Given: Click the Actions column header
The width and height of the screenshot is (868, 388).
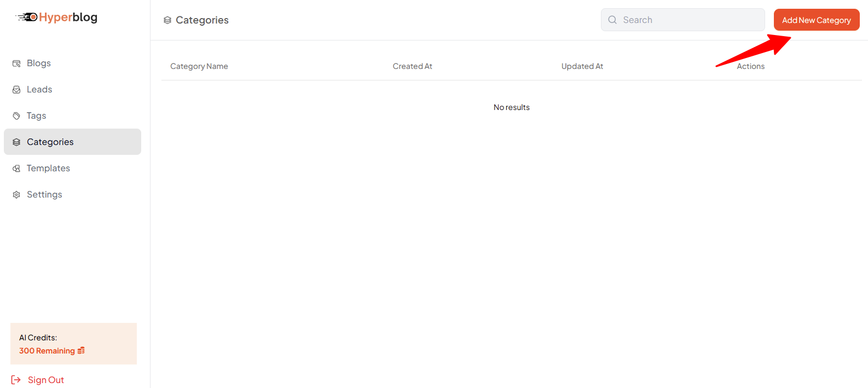Looking at the screenshot, I should (x=751, y=66).
